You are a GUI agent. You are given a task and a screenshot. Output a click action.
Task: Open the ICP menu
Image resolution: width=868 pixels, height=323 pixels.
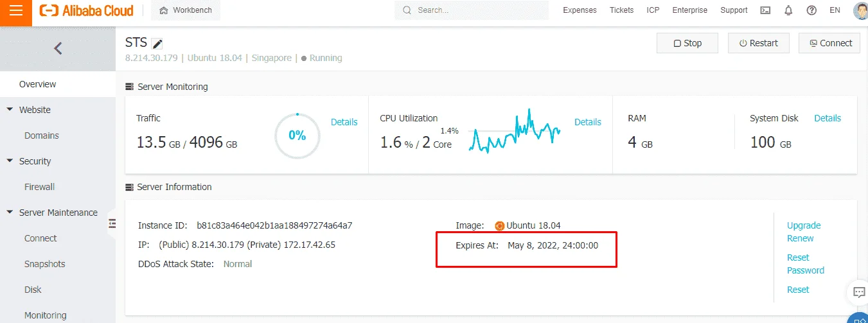[653, 10]
